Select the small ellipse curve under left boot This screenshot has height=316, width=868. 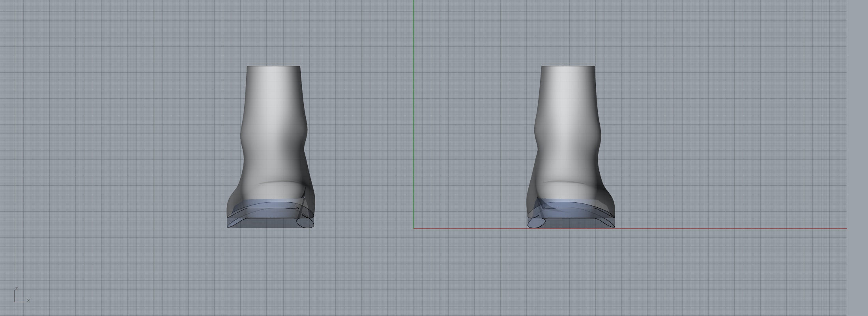(305, 224)
